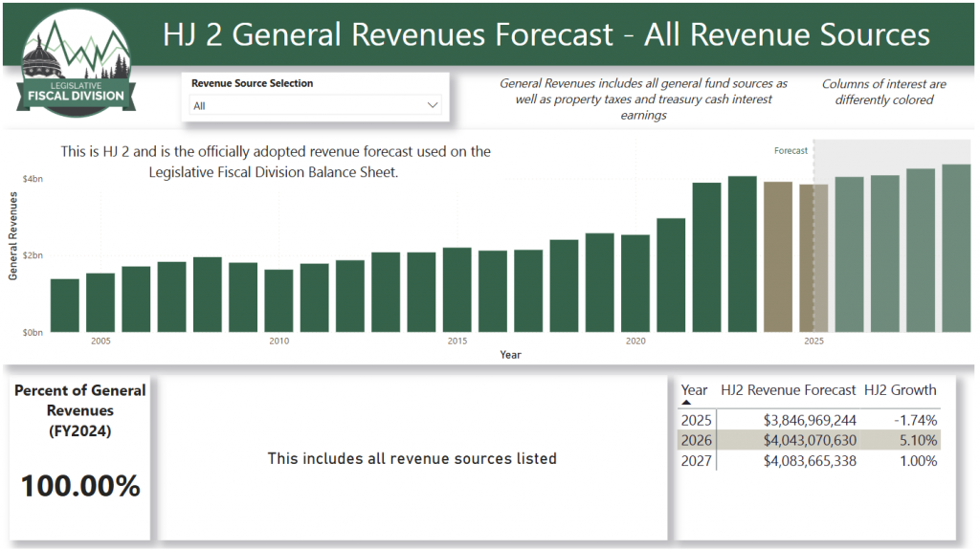Viewport: 980px width, 550px height.
Task: Click the 5.10% growth value
Action: click(919, 440)
